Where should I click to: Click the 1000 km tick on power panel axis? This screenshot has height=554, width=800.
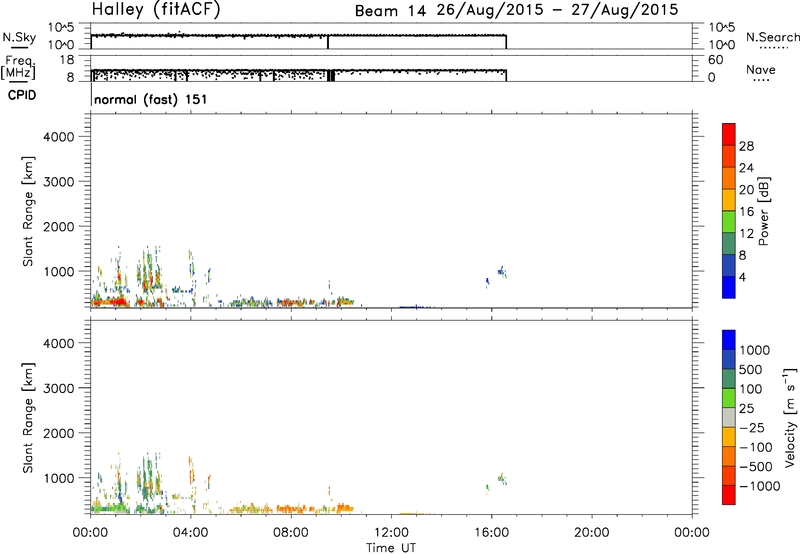point(59,271)
